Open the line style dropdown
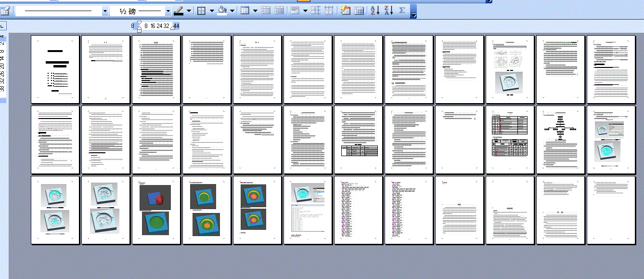 [105, 11]
